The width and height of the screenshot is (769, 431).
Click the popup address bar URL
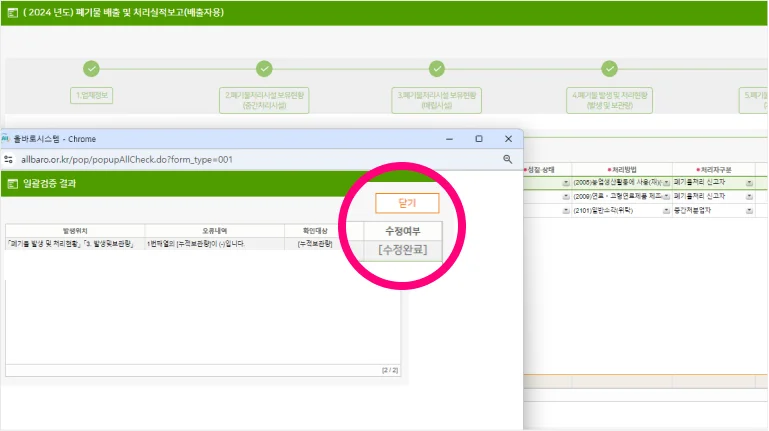click(127, 159)
